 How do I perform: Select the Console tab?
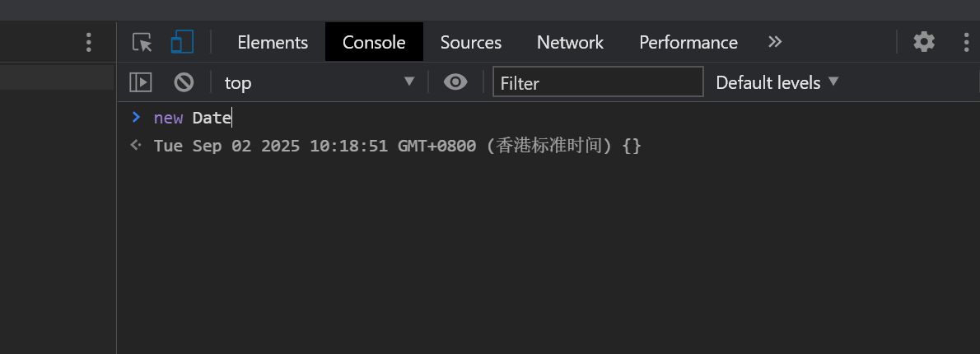point(374,43)
